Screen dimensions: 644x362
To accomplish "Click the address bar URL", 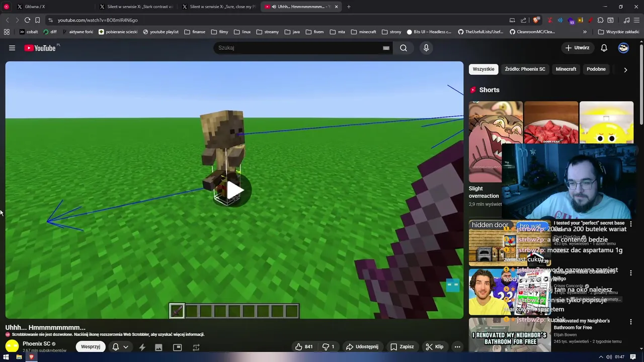I will 98,20.
